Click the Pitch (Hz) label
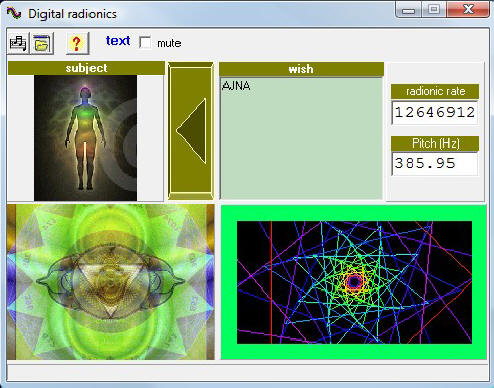This screenshot has width=494, height=388. (x=435, y=143)
